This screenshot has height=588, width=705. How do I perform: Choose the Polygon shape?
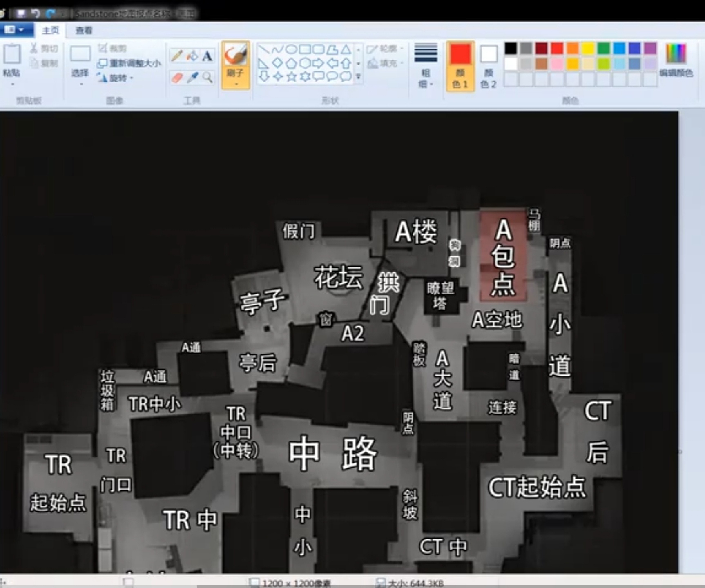pyautogui.click(x=332, y=50)
